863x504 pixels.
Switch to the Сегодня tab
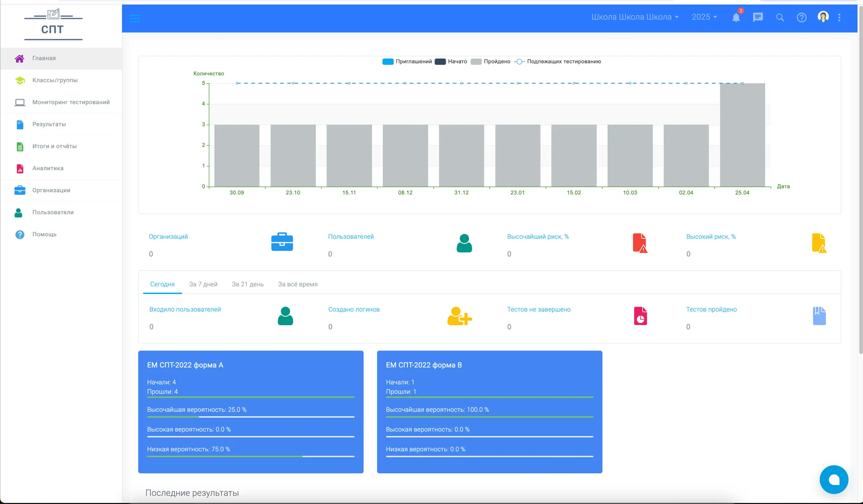(162, 285)
